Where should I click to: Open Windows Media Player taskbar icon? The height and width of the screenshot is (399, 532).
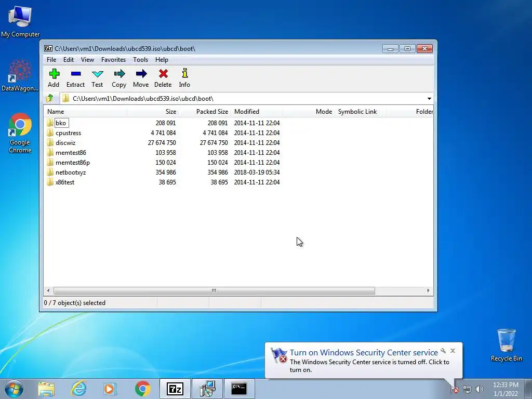[x=110, y=389]
